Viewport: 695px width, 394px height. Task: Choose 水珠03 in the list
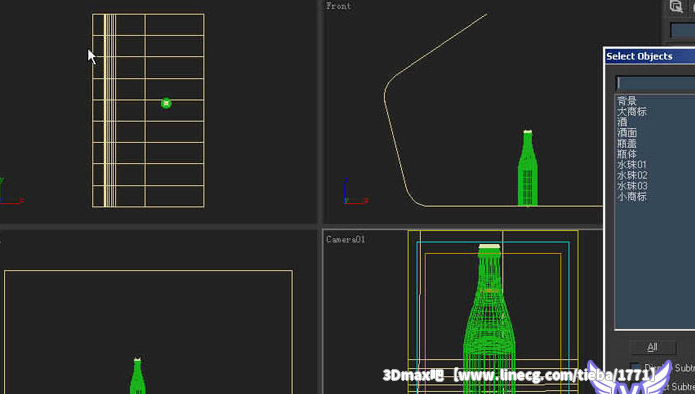tap(632, 186)
